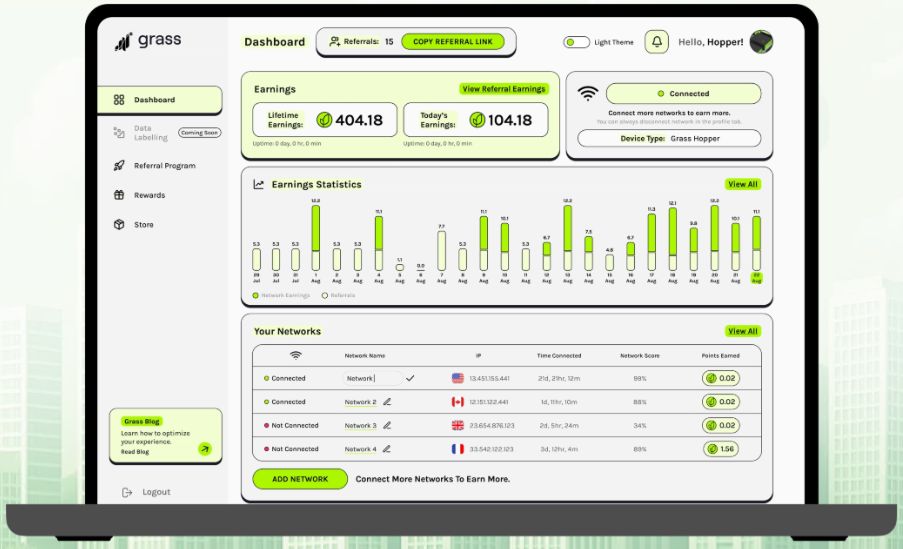Click the 1.56 points earned badge
903x549 pixels.
(x=721, y=449)
